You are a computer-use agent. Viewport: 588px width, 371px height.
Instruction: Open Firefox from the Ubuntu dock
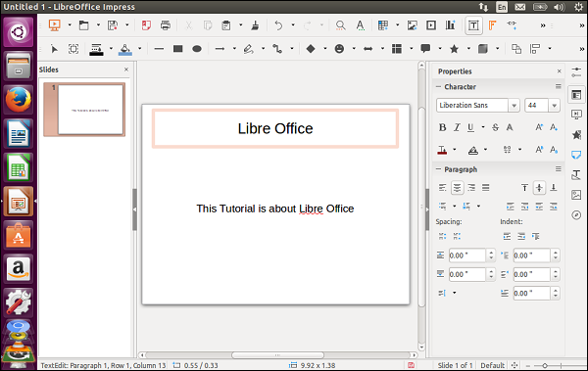[19, 100]
